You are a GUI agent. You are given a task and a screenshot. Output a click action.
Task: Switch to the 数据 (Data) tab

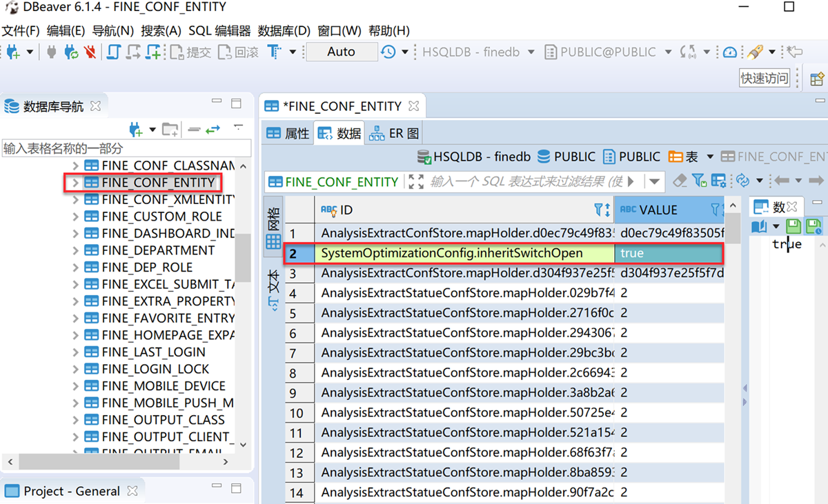339,134
